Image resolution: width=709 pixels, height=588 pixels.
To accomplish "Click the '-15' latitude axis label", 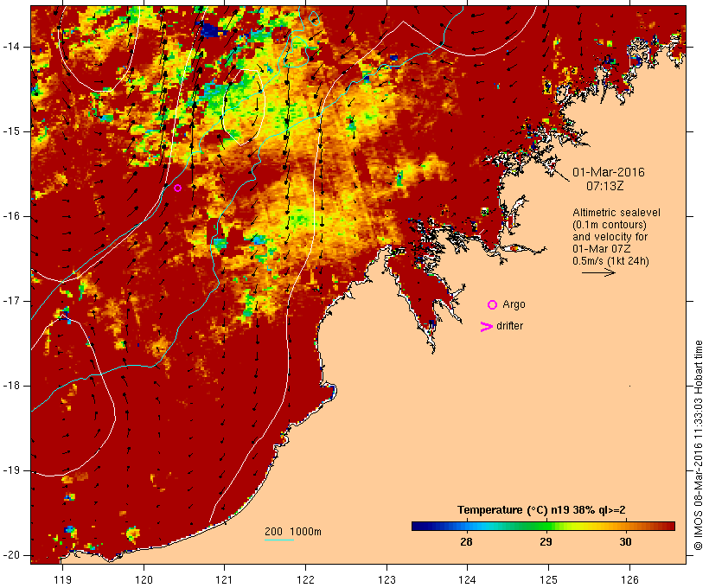I will point(10,131).
